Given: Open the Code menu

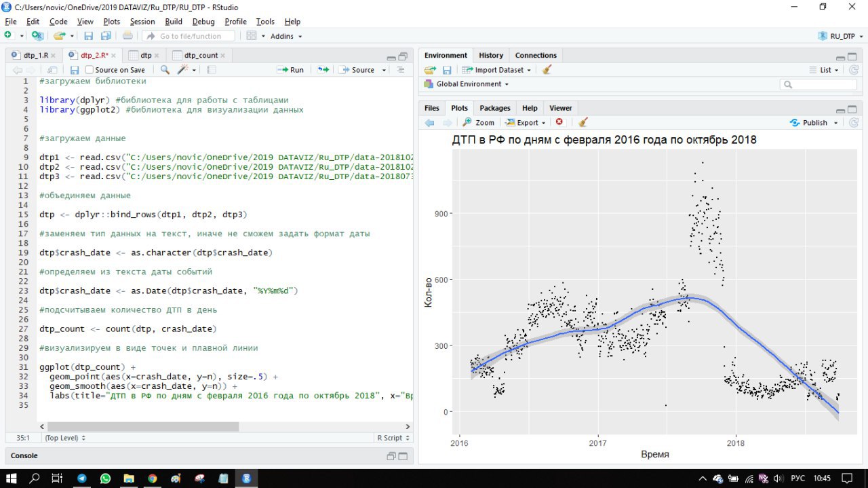Looking at the screenshot, I should click(58, 22).
